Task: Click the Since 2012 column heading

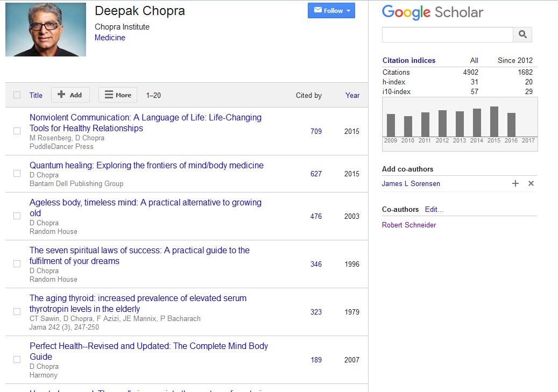Action: click(x=515, y=60)
